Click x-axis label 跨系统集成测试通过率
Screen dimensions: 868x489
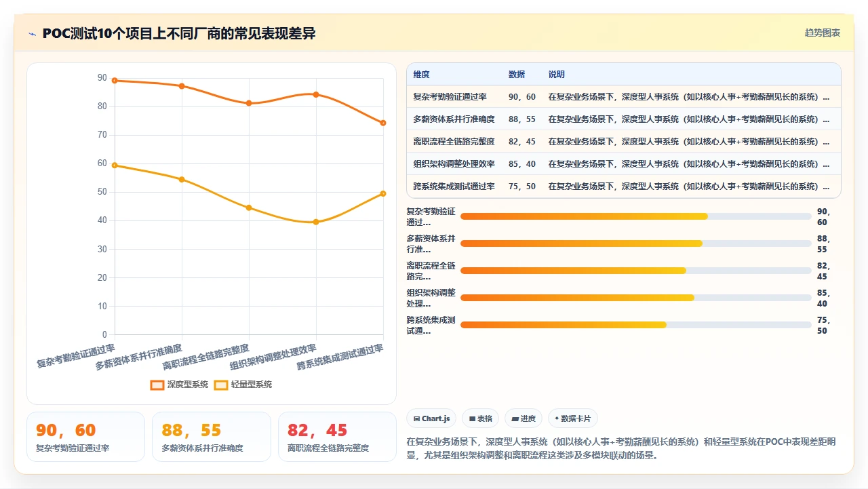[340, 357]
